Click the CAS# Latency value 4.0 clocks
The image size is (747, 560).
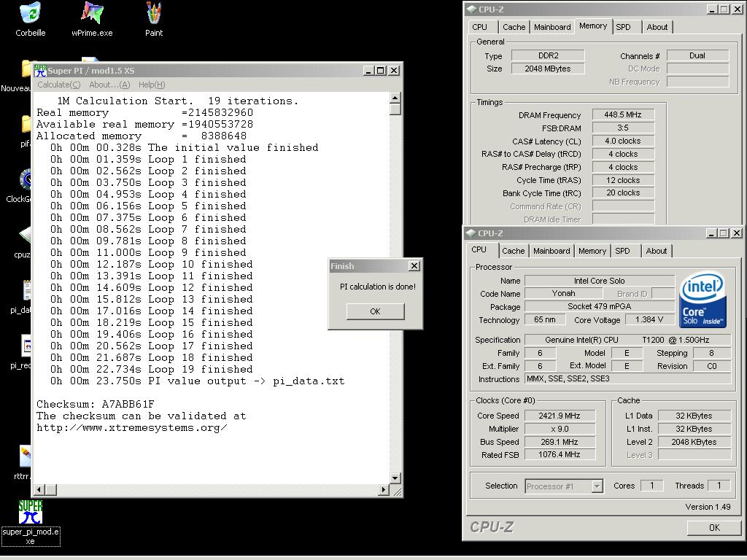[623, 141]
